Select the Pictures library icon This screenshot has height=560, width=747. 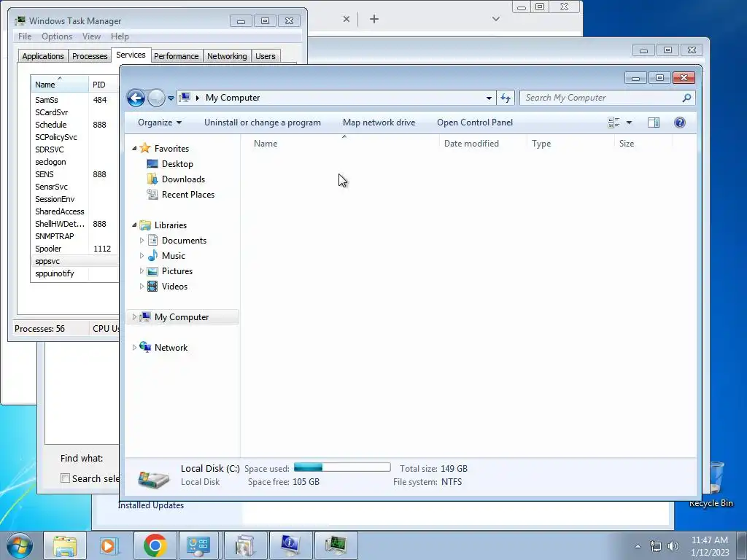click(x=152, y=271)
